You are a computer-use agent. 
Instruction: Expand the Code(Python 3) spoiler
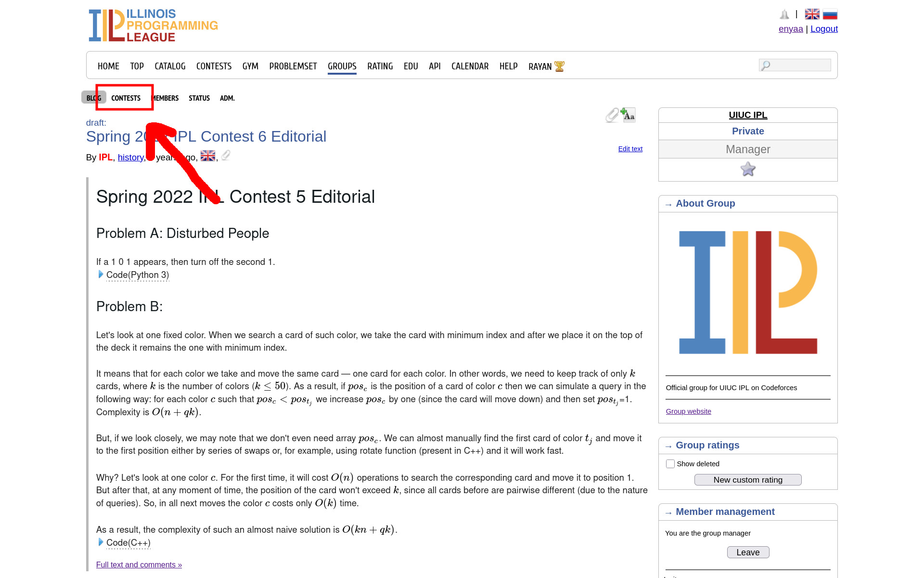tap(137, 275)
